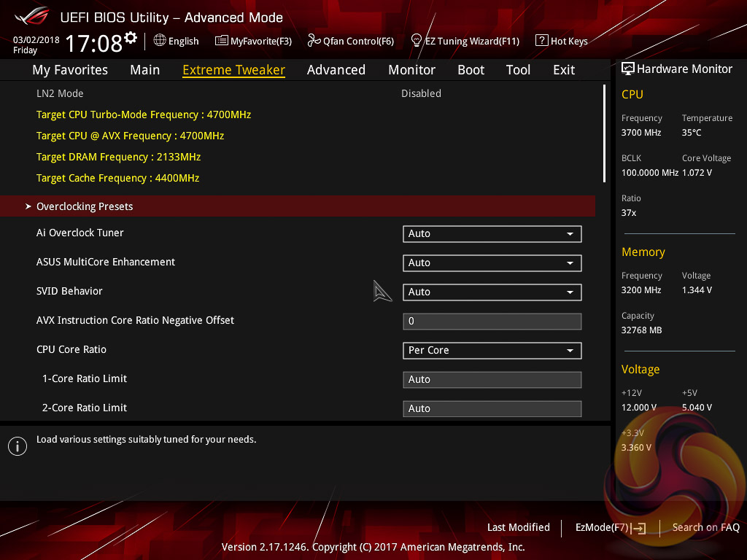Click the EZ Tuning Wizard bulb icon

[x=417, y=41]
